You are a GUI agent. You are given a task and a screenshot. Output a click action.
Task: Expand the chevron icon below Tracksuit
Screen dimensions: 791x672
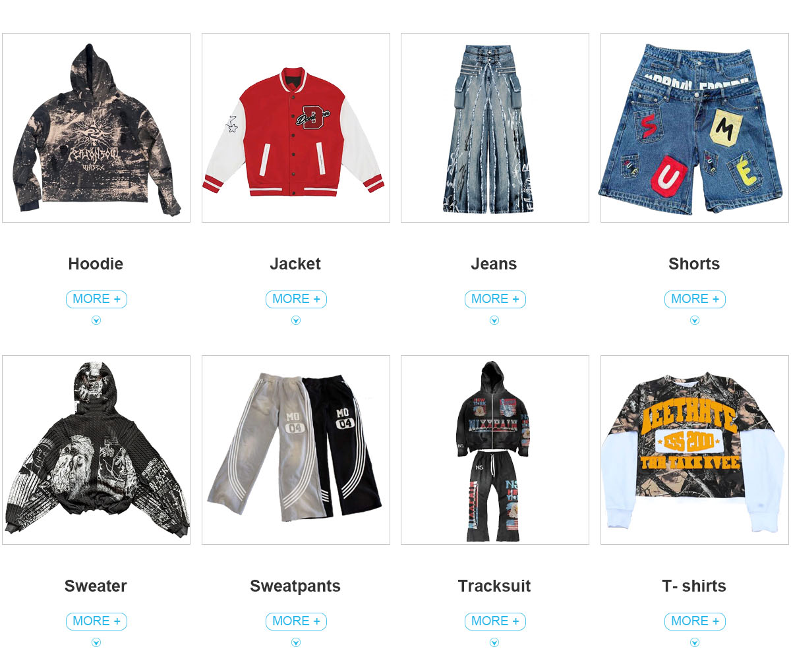(x=494, y=642)
